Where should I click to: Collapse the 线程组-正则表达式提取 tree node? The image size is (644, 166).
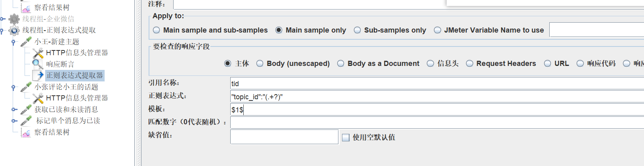[x=2, y=30]
